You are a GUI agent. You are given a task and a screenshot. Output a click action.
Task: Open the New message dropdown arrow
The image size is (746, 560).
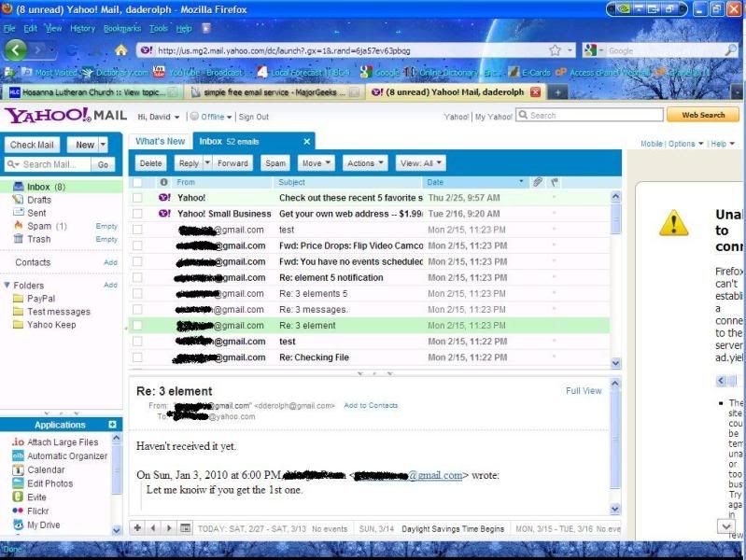tap(104, 145)
